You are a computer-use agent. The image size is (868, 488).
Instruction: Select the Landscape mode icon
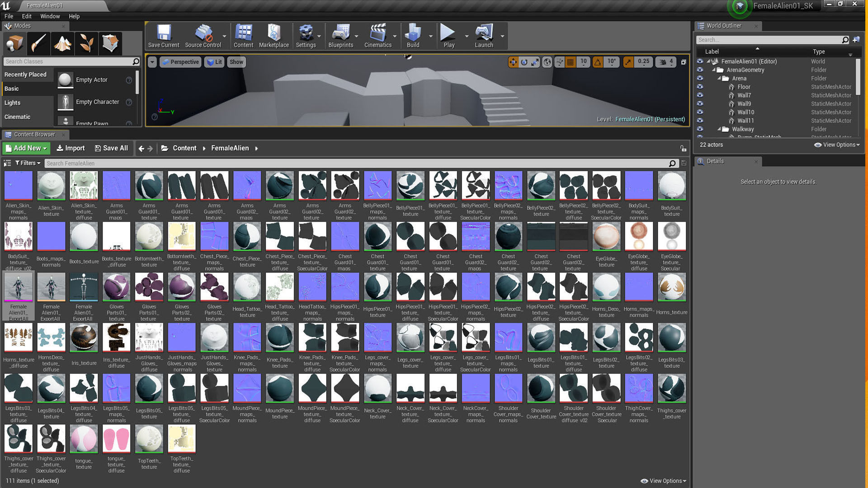pyautogui.click(x=62, y=43)
